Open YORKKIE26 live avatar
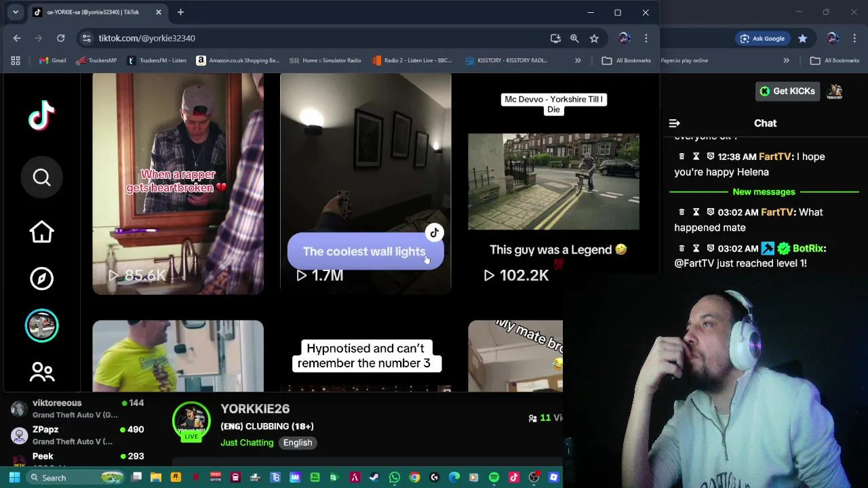Viewport: 868px width, 488px height. click(x=191, y=422)
